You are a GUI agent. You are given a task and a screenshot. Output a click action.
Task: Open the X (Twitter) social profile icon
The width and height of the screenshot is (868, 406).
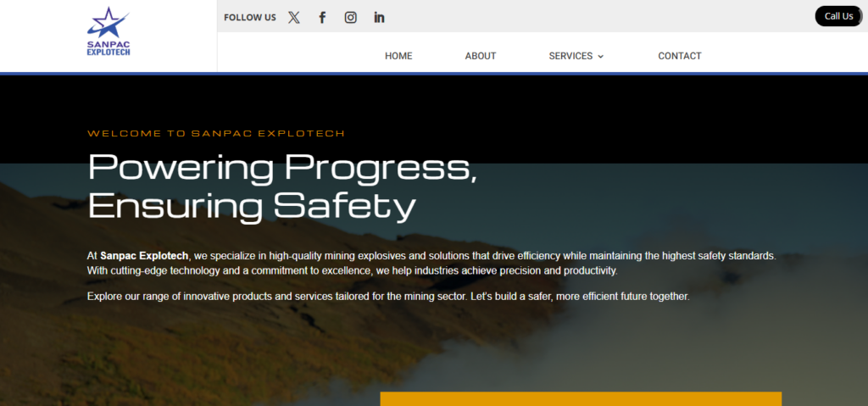(294, 17)
